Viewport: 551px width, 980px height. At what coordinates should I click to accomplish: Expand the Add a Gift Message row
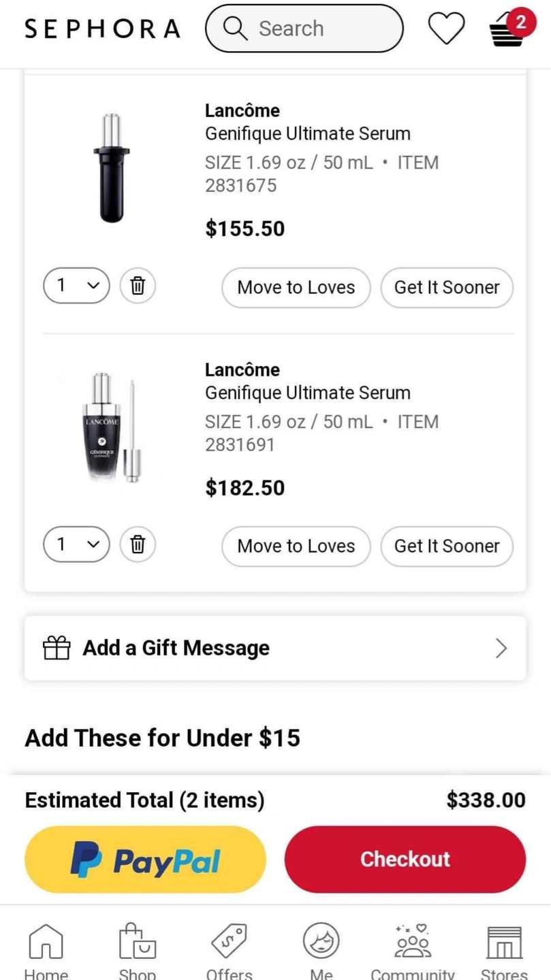(x=275, y=648)
